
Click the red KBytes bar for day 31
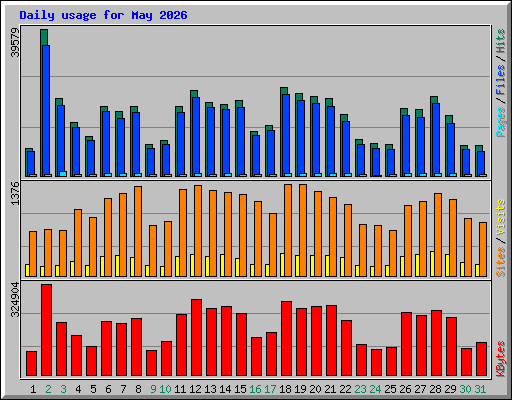pyautogui.click(x=481, y=359)
